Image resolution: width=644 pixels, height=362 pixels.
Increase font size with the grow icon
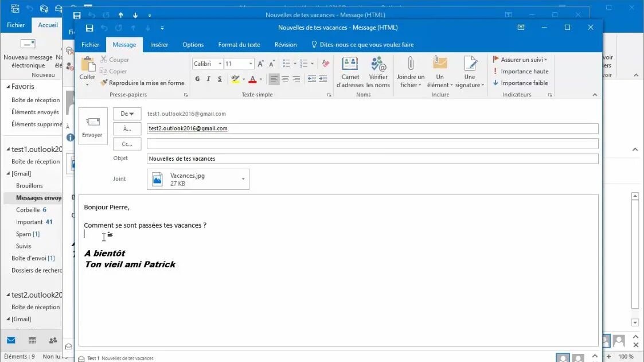coord(260,64)
